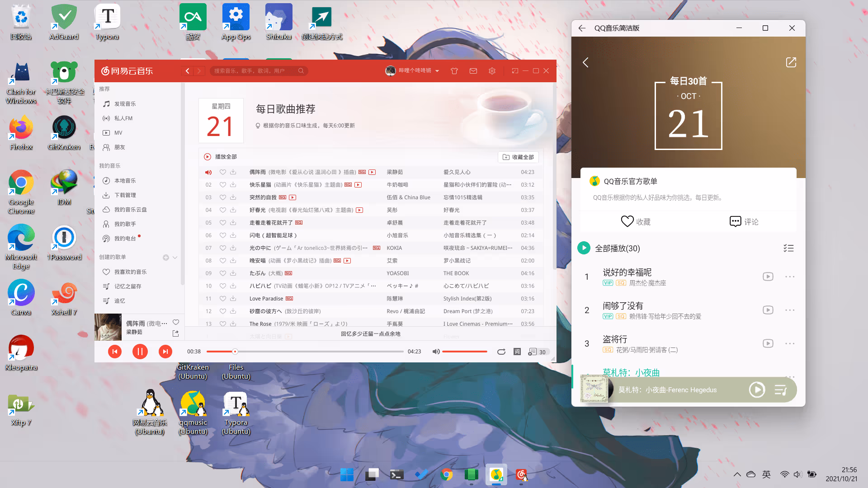
Task: Show hidden system tray icons
Action: 737,474
